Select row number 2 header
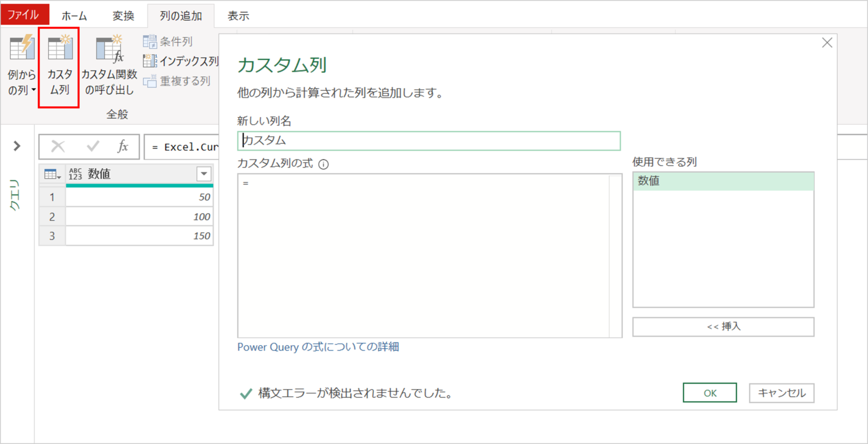 52,217
